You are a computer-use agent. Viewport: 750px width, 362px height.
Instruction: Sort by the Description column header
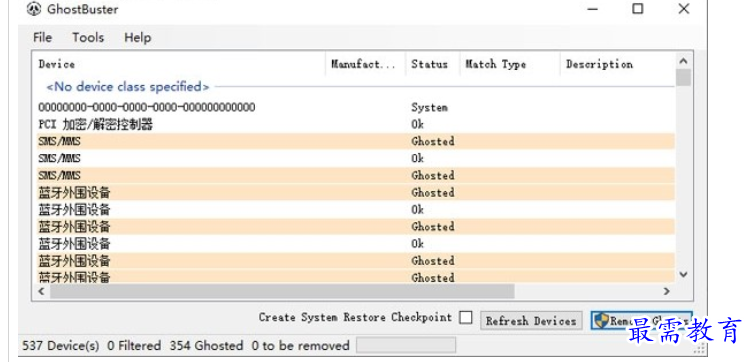[599, 65]
